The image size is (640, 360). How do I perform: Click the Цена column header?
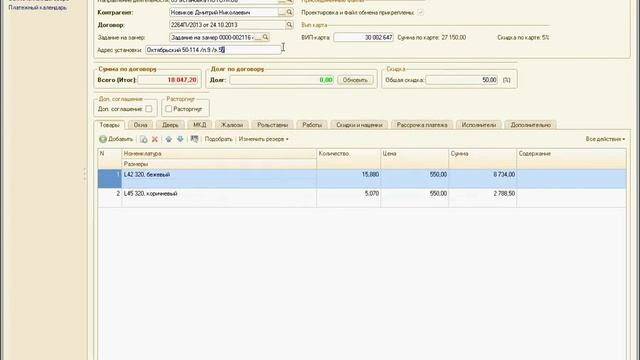tap(414, 159)
